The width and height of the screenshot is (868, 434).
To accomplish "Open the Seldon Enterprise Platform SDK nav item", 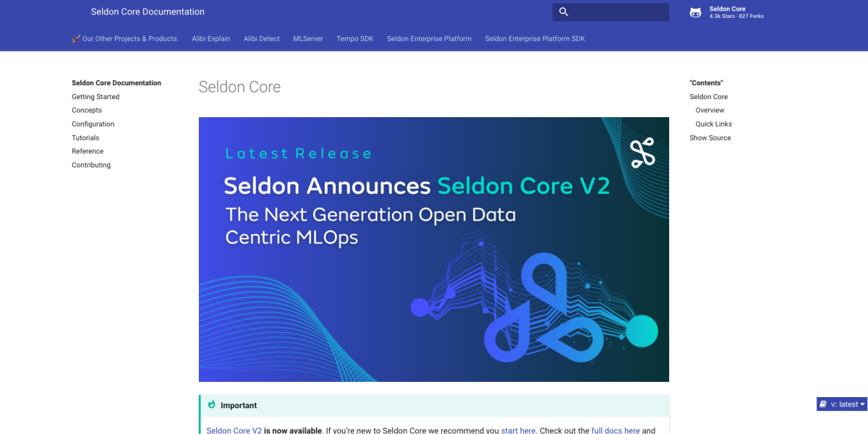I will (535, 38).
